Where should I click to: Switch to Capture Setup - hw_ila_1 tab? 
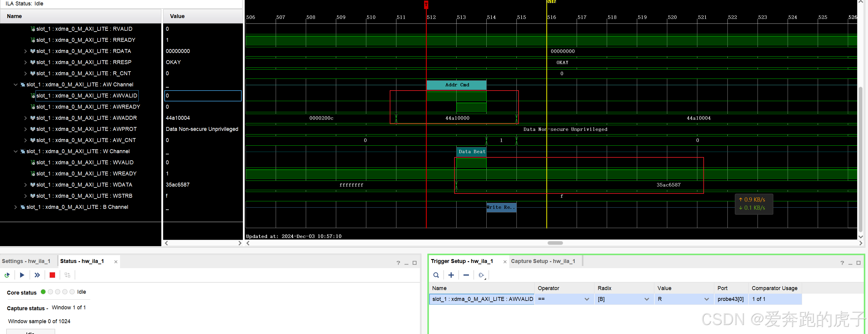pyautogui.click(x=543, y=261)
